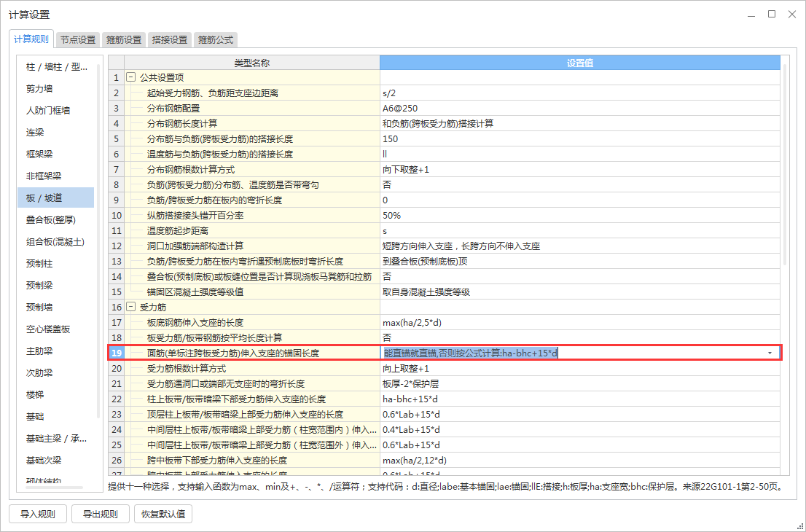806x532 pixels.
Task: Click value s for 温度筋起步距离
Action: coord(580,231)
